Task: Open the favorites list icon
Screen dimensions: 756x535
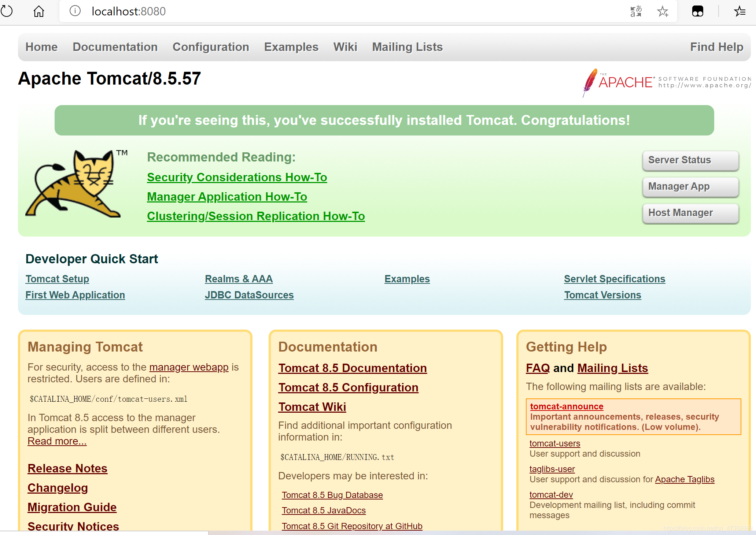Action: pyautogui.click(x=740, y=11)
